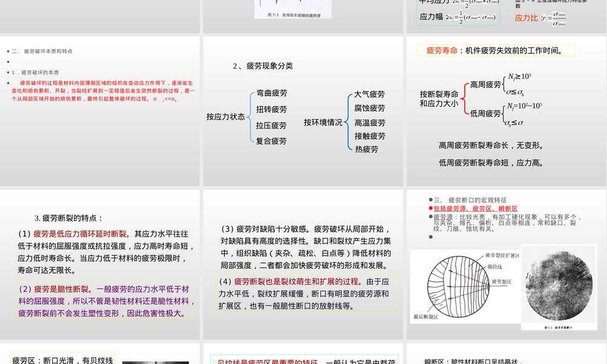Open the partial slide 疲劳区：断口光滑
This screenshot has height=364, width=607.
point(100,354)
